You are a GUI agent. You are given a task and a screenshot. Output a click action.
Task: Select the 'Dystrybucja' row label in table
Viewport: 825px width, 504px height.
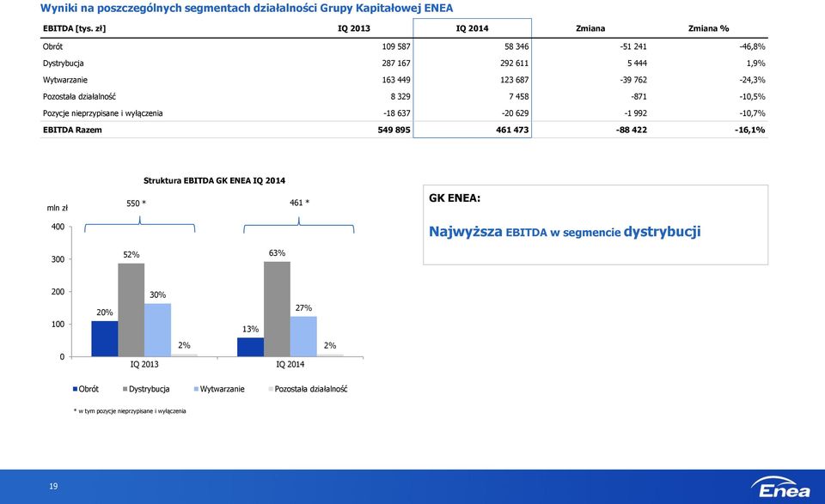63,64
